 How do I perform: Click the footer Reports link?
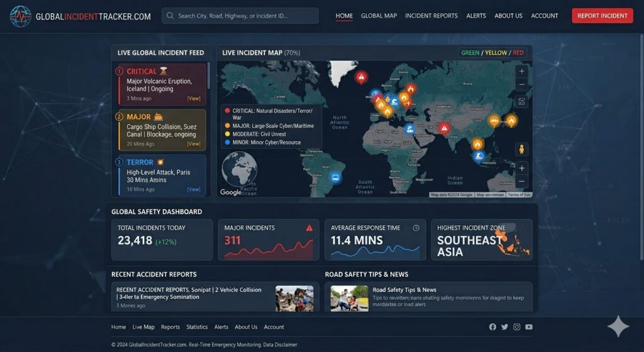(170, 327)
